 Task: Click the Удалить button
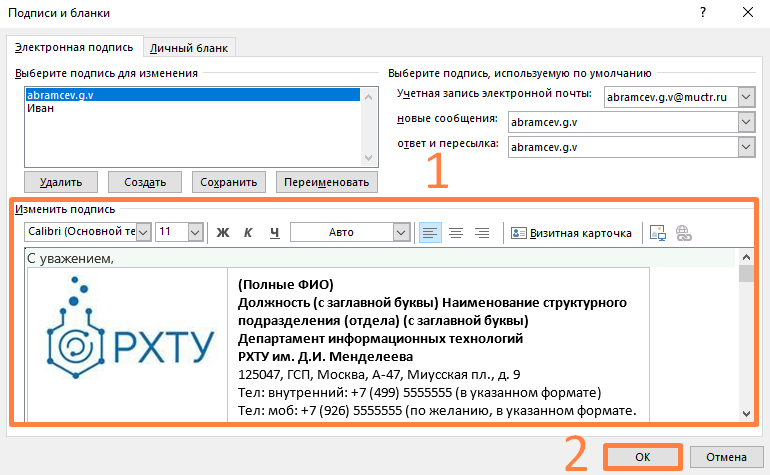(x=61, y=182)
